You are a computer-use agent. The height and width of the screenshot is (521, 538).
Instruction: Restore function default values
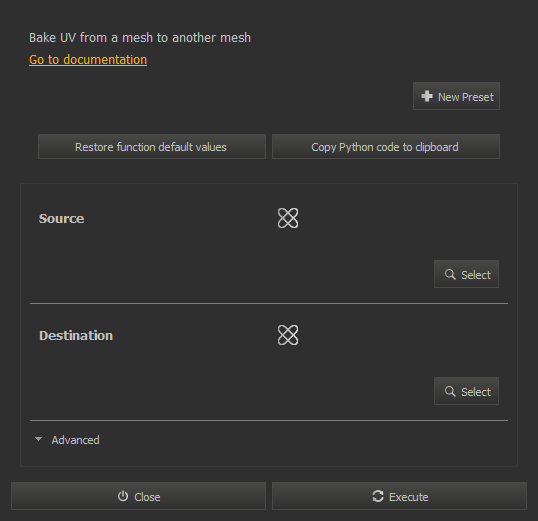[152, 147]
